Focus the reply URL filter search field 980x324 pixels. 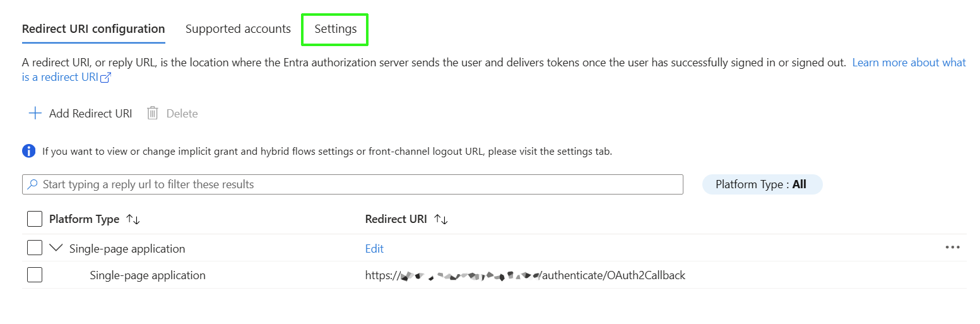click(360, 184)
